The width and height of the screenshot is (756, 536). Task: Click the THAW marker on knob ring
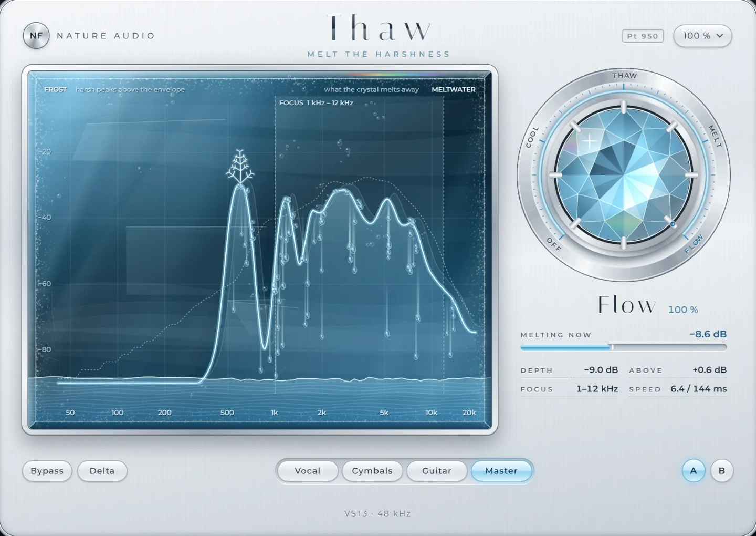pos(624,76)
